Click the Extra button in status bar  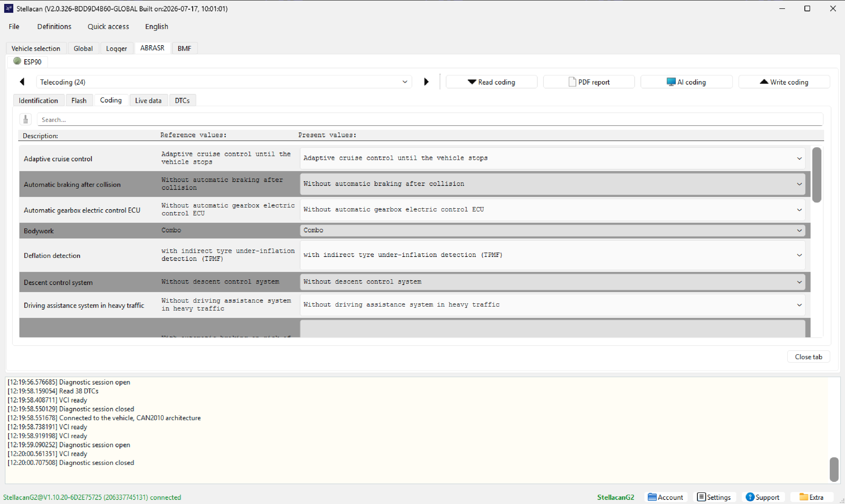pyautogui.click(x=811, y=497)
